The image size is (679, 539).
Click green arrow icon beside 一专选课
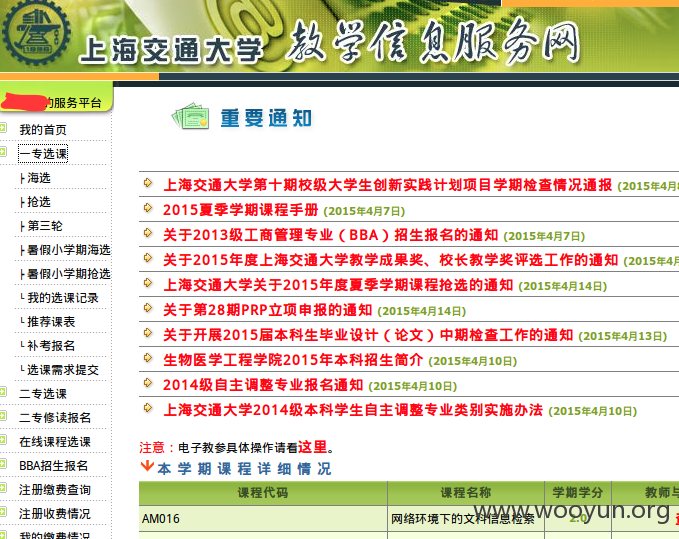point(3,152)
